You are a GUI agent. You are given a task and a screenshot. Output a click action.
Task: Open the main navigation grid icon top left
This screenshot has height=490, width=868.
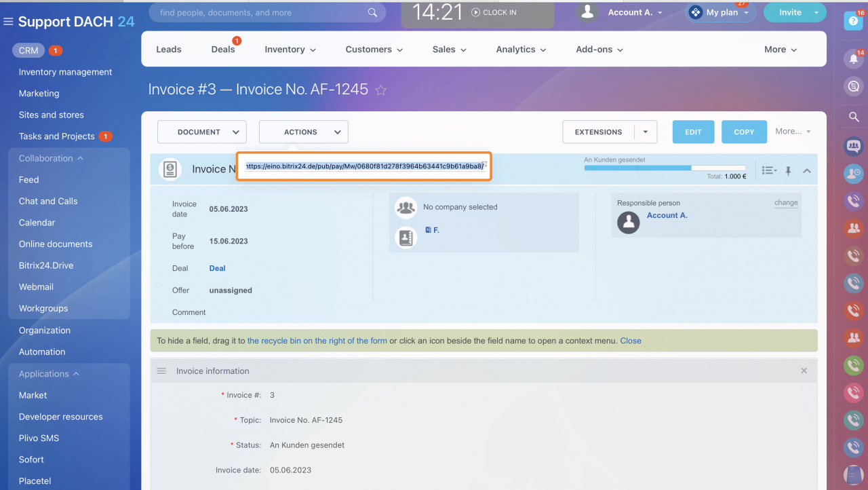click(8, 21)
